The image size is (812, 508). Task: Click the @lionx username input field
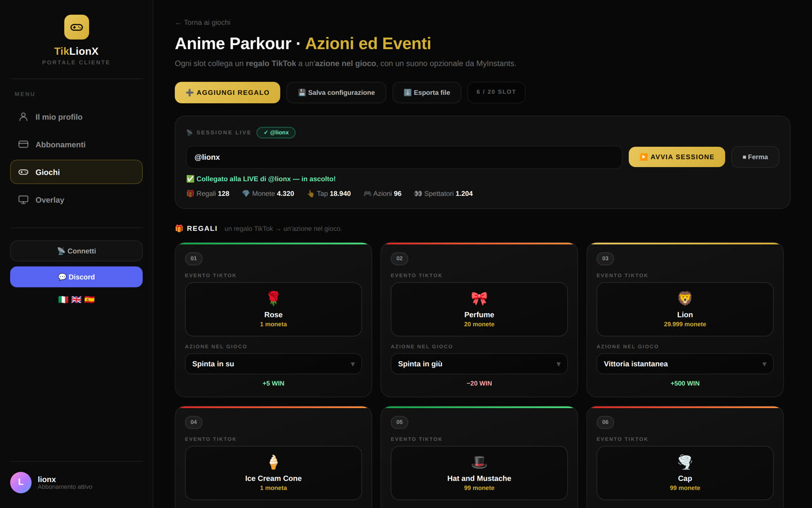pyautogui.click(x=404, y=157)
